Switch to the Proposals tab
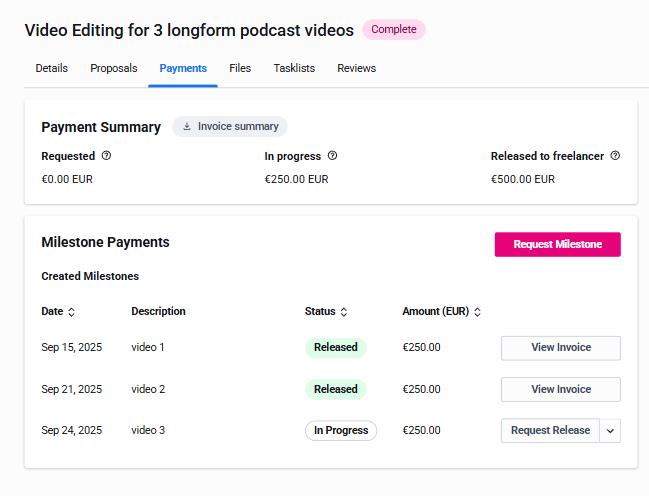The width and height of the screenshot is (649, 496). (x=114, y=68)
